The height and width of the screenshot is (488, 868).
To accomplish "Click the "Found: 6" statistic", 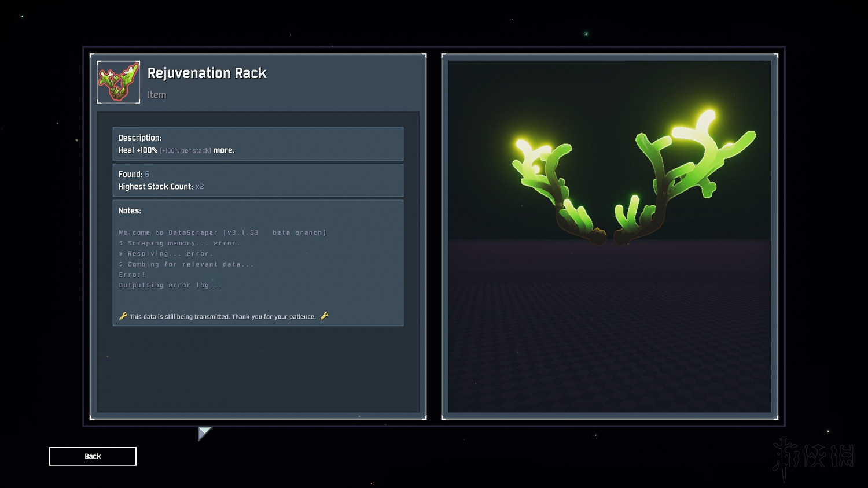I will 134,174.
